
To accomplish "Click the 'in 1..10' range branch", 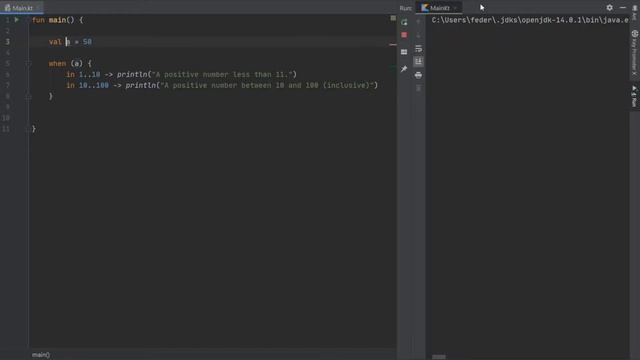I will pyautogui.click(x=83, y=74).
